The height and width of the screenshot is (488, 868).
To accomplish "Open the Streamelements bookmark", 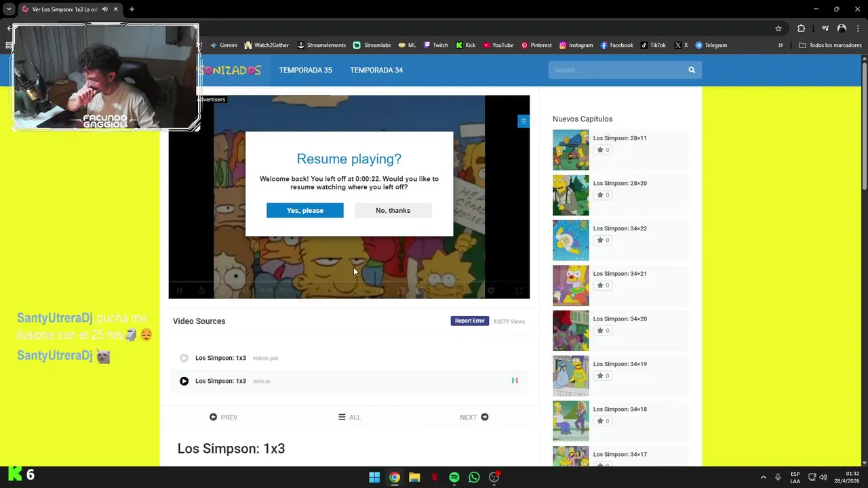I will tap(321, 45).
